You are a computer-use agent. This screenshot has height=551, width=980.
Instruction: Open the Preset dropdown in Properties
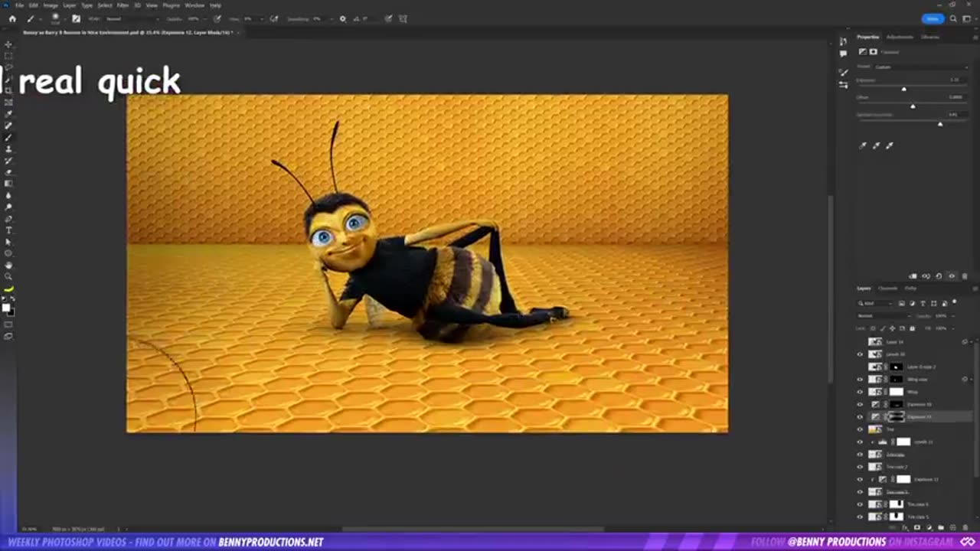coord(921,67)
